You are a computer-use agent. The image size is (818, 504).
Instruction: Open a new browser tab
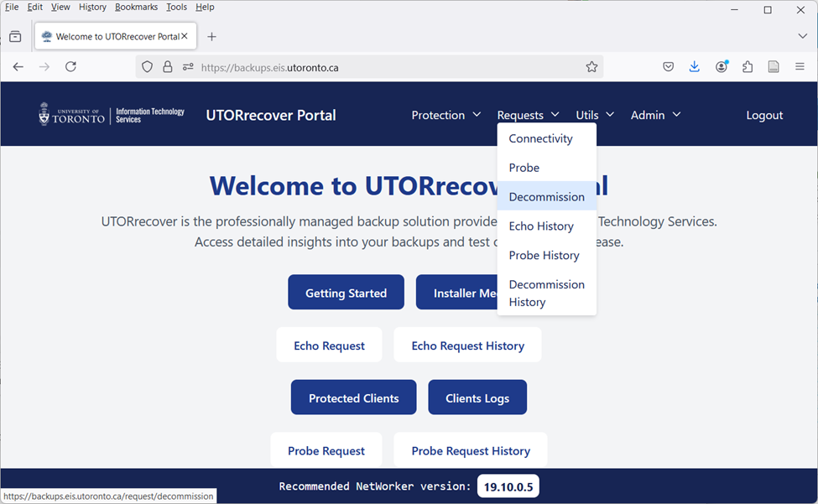[x=211, y=37]
